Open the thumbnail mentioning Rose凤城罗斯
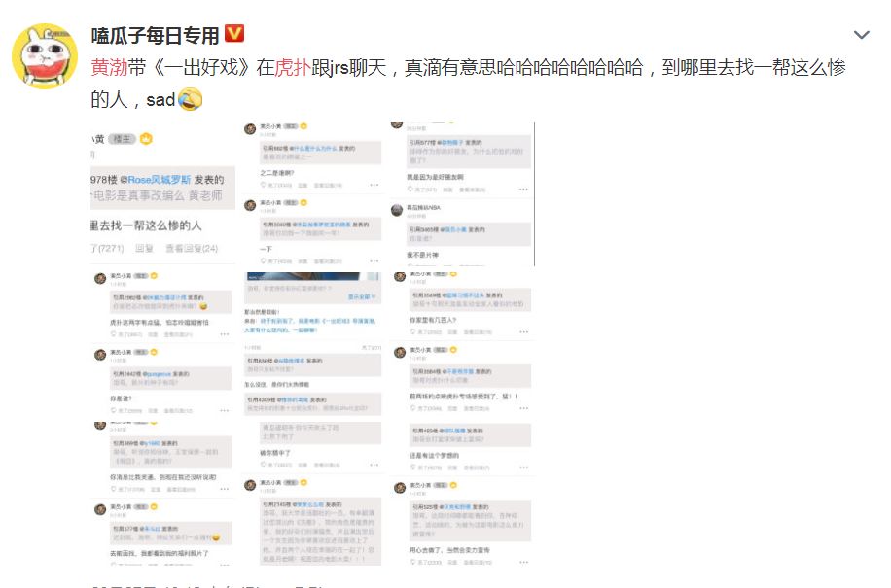The height and width of the screenshot is (588, 891). [162, 193]
